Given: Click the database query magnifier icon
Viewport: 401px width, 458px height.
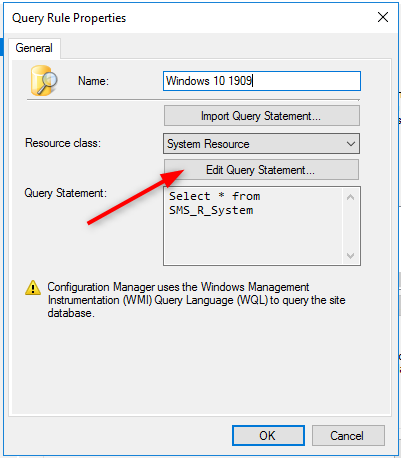Looking at the screenshot, I should point(44,80).
